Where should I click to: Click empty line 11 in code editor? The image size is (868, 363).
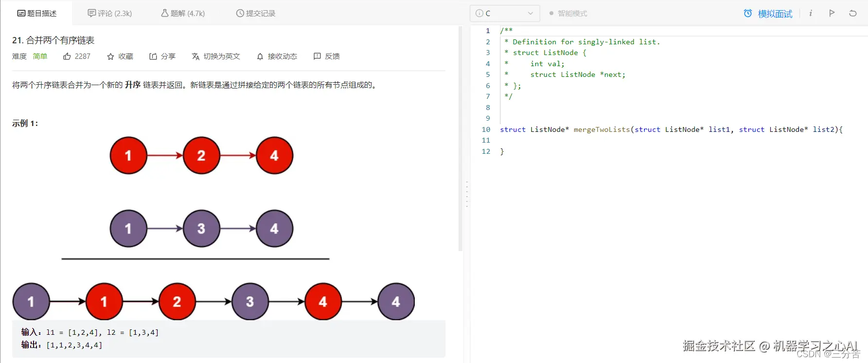click(x=584, y=140)
